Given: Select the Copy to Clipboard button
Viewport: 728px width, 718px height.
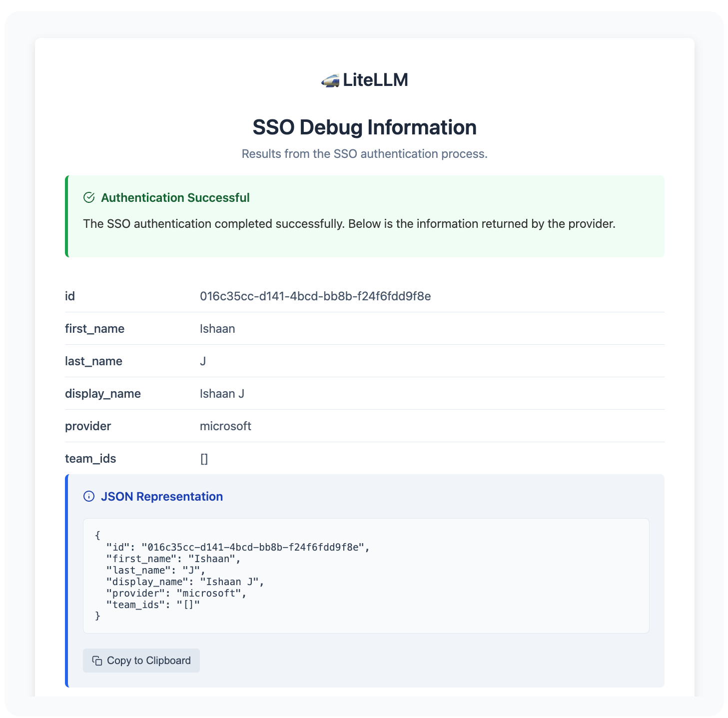Looking at the screenshot, I should click(141, 660).
